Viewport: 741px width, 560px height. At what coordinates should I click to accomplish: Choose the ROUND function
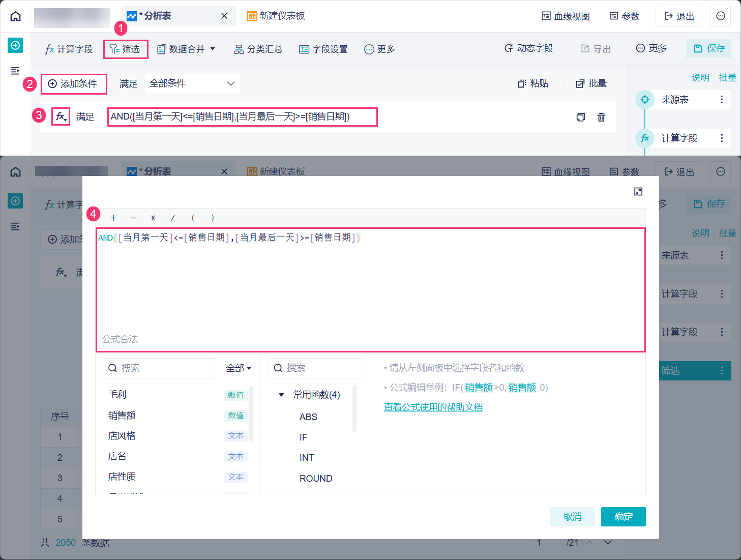(x=316, y=479)
